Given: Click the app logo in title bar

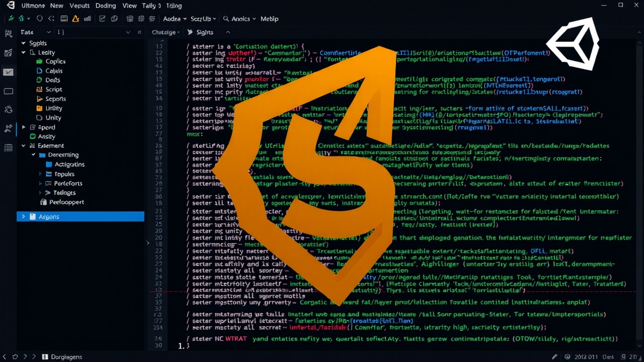Looking at the screenshot, I should pyautogui.click(x=11, y=6).
